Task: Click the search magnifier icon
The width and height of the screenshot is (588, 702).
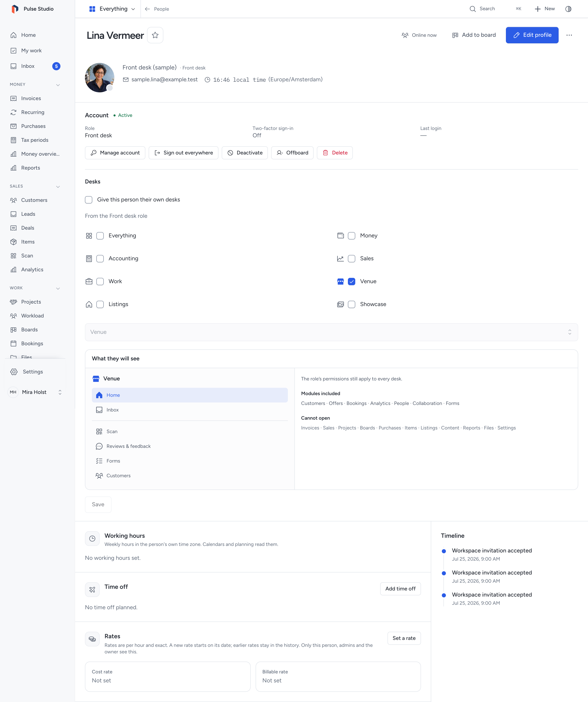Action: coord(473,9)
